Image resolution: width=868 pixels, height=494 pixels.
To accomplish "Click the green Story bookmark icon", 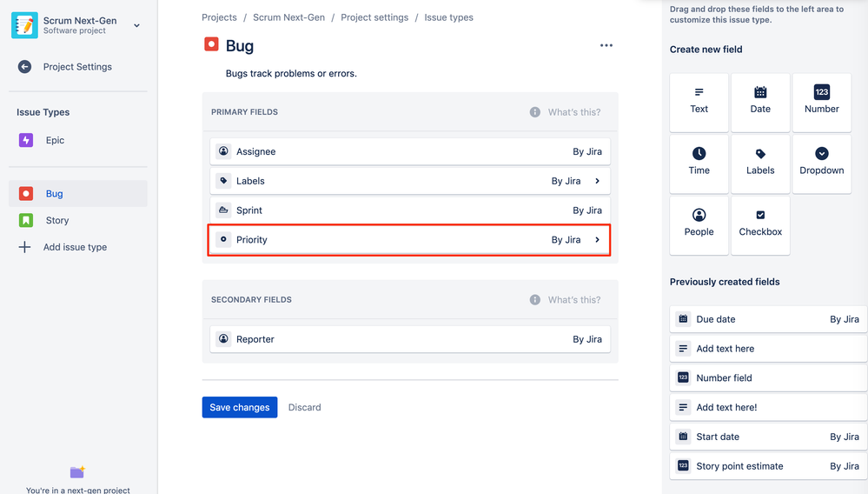I will pyautogui.click(x=26, y=220).
